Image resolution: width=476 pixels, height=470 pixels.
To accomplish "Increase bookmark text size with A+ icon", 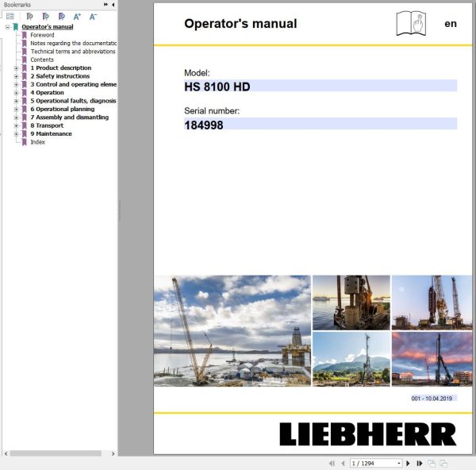I will point(77,17).
